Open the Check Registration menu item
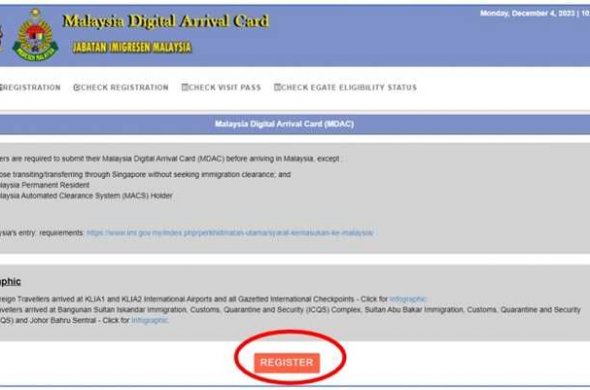This screenshot has width=590, height=390. click(121, 87)
